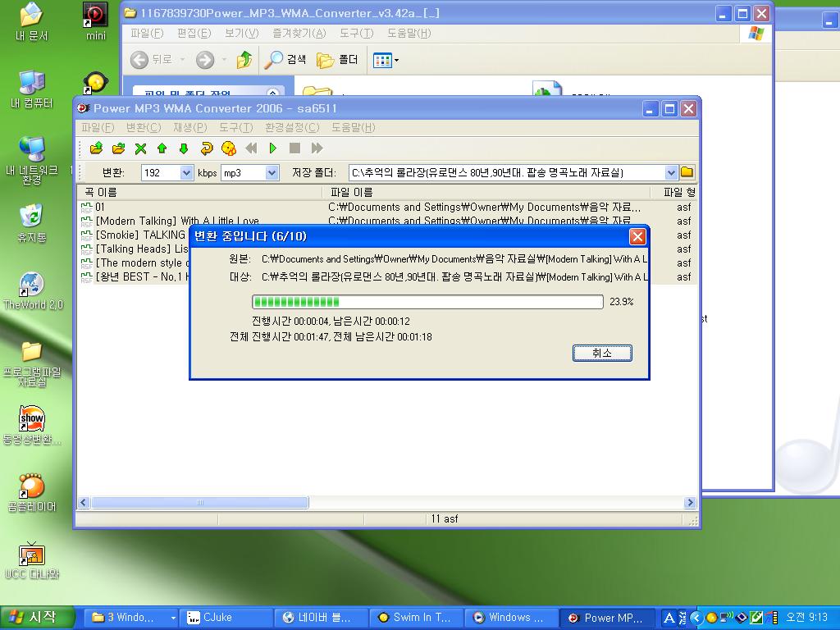840x630 pixels.
Task: Open the 3 Windo... grouped taskbar button
Action: [131, 618]
